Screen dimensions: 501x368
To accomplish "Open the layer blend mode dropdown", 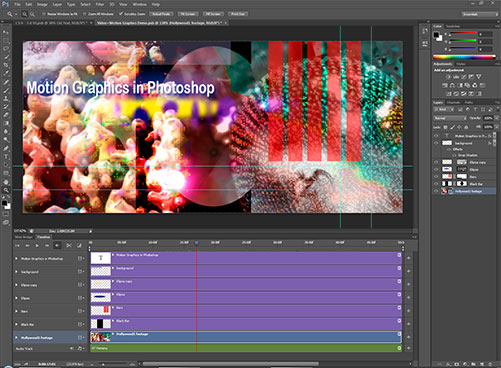I will (450, 118).
